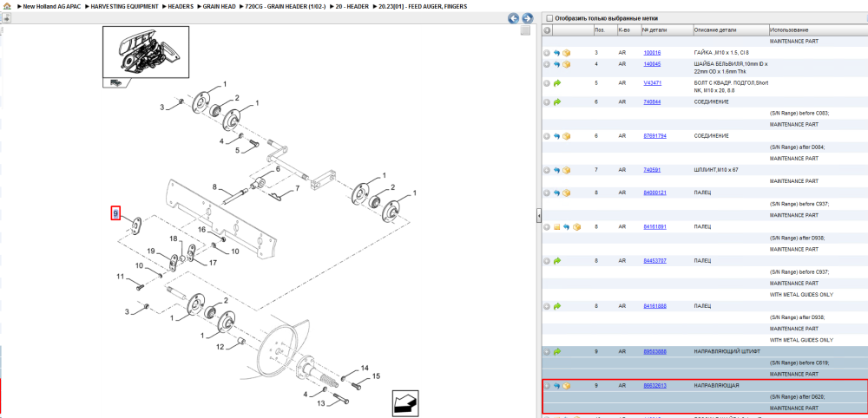Image resolution: width=868 pixels, height=418 pixels.
Task: Select callout 16 in the diagram
Action: (202, 229)
